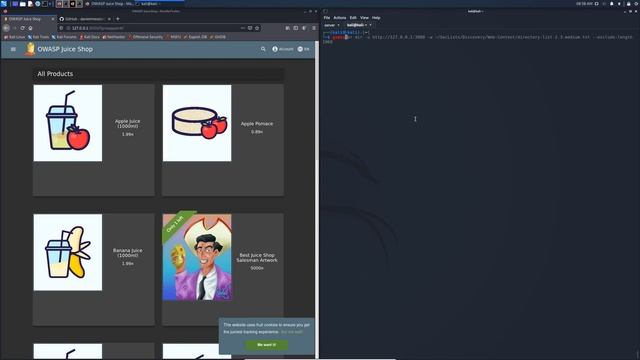Switch to OWASP Juice Shop window in taskbar
The width and height of the screenshot is (640, 360).
pyautogui.click(x=109, y=4)
